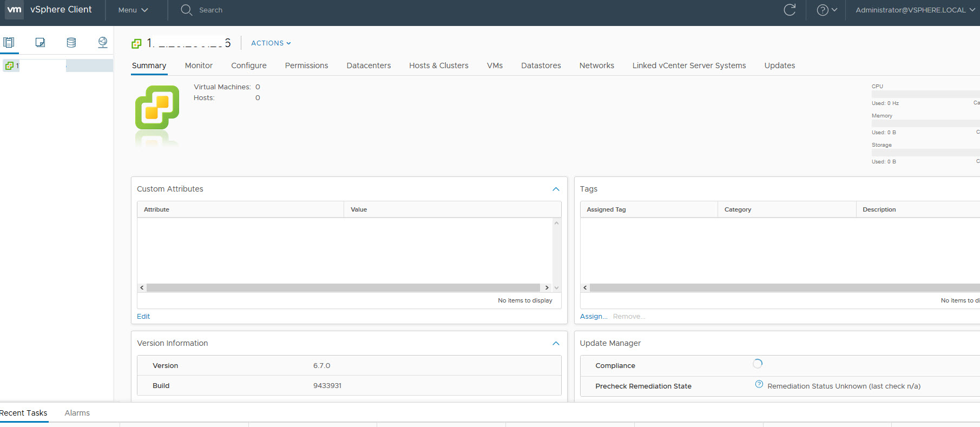Open the Alarms tab
The width and height of the screenshot is (980, 427).
(x=77, y=413)
